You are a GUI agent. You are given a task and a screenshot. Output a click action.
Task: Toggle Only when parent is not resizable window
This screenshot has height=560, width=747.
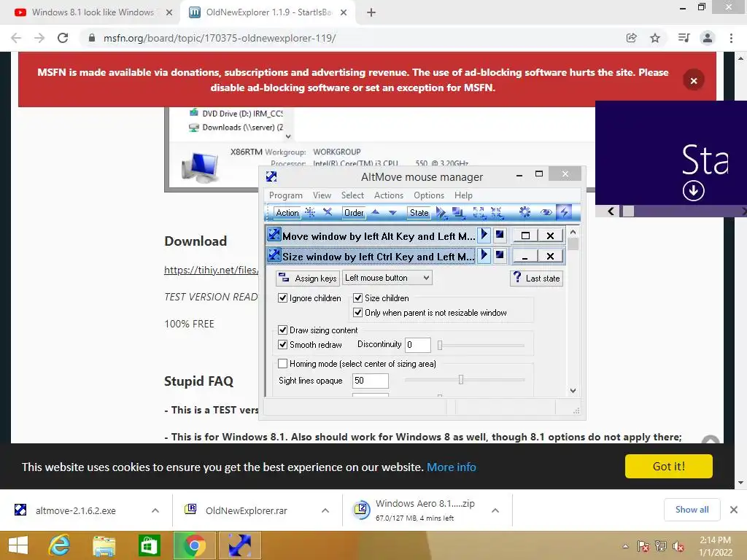pyautogui.click(x=357, y=313)
